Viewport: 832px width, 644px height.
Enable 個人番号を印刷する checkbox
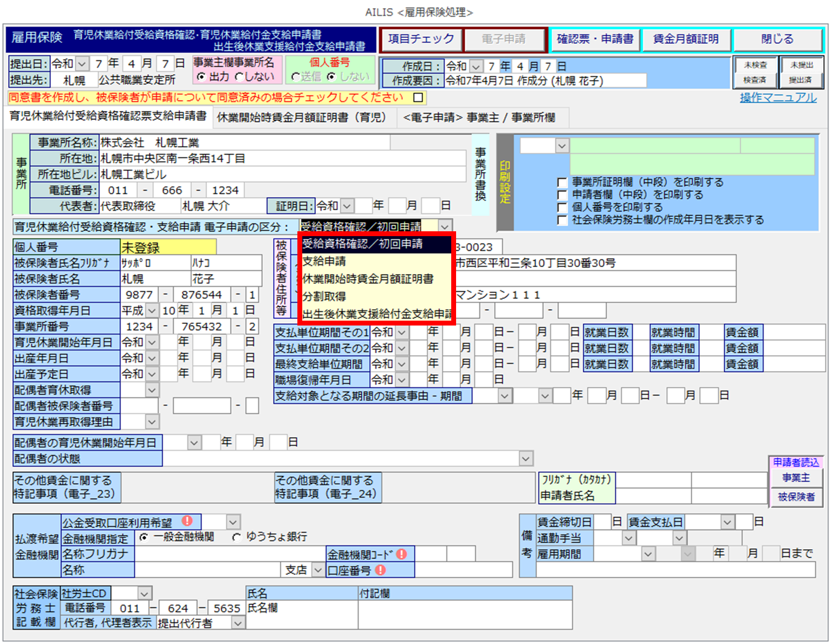[x=562, y=207]
